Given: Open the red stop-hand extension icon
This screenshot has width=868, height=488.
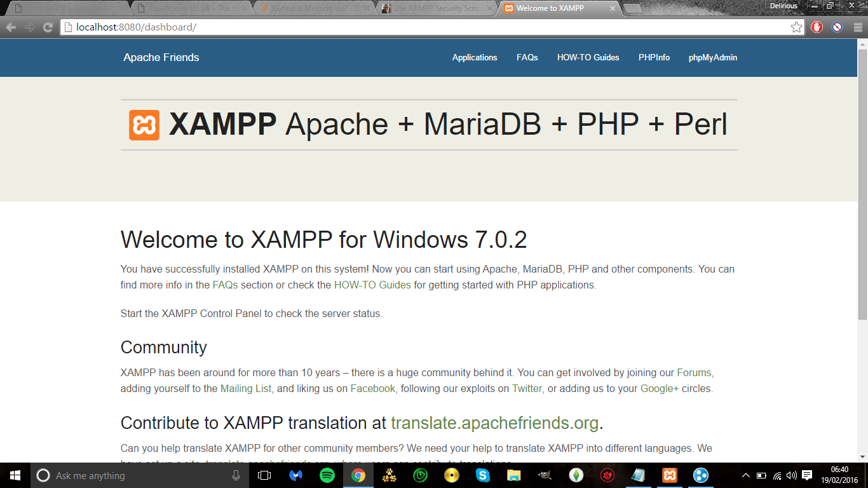Looking at the screenshot, I should (x=817, y=27).
